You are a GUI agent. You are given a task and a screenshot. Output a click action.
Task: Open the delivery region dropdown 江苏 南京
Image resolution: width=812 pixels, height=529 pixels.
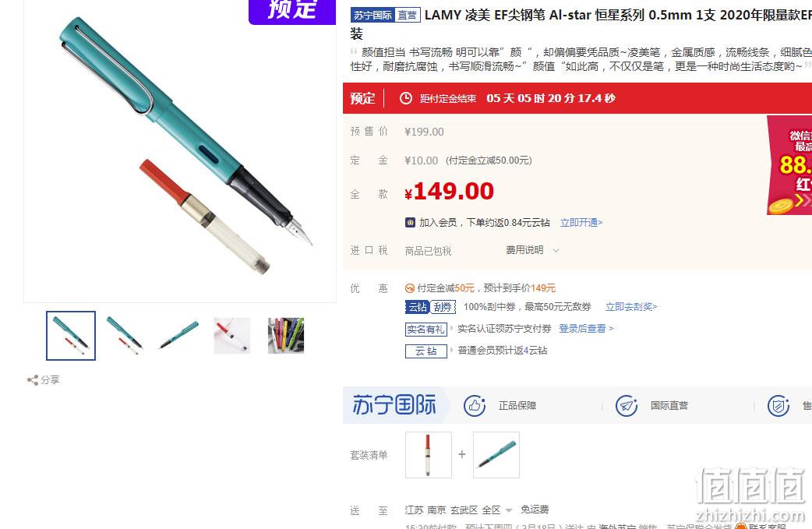click(x=458, y=510)
